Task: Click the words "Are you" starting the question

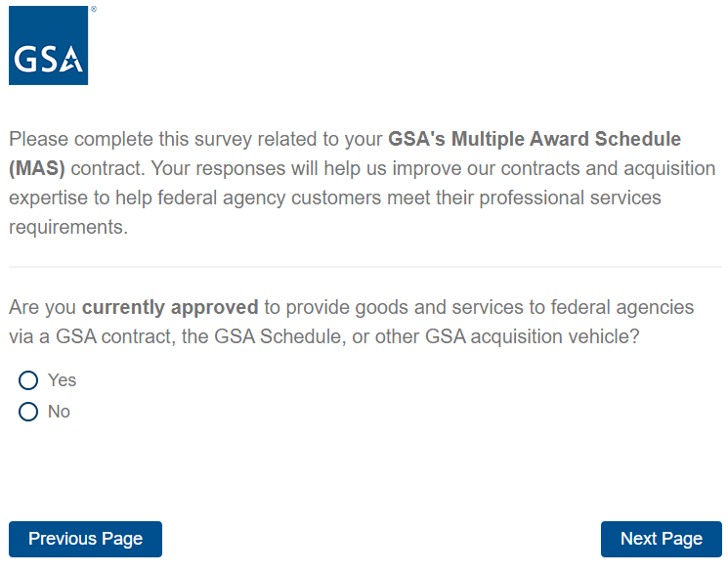Action: click(42, 307)
